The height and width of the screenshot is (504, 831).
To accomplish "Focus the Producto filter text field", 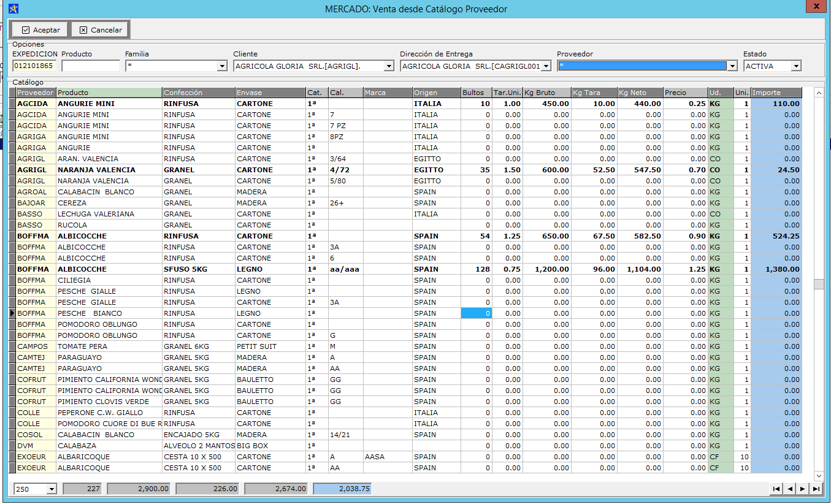I will tap(91, 66).
